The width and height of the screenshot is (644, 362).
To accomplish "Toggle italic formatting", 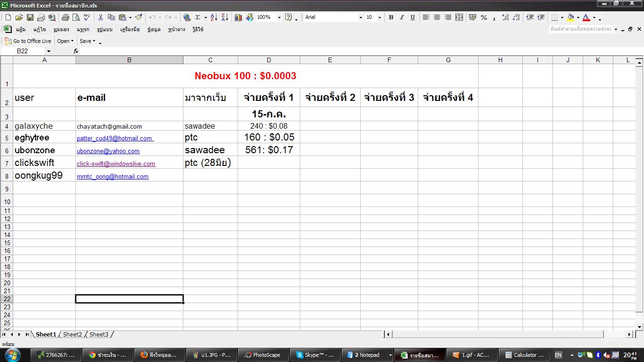I will pyautogui.click(x=402, y=17).
